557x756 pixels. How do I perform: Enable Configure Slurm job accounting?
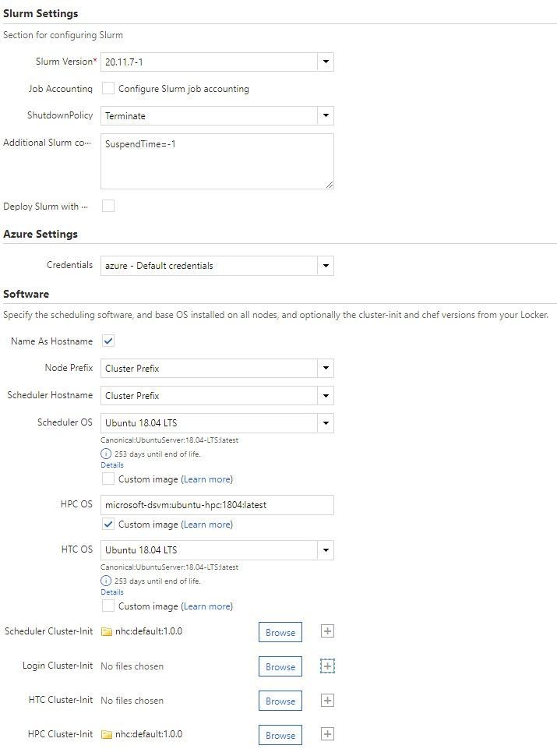click(x=108, y=89)
